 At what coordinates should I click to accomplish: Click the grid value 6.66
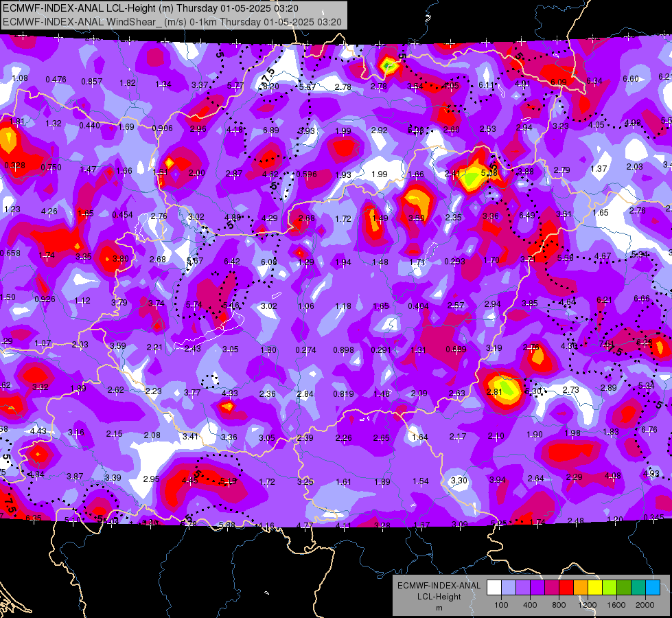tap(642, 299)
